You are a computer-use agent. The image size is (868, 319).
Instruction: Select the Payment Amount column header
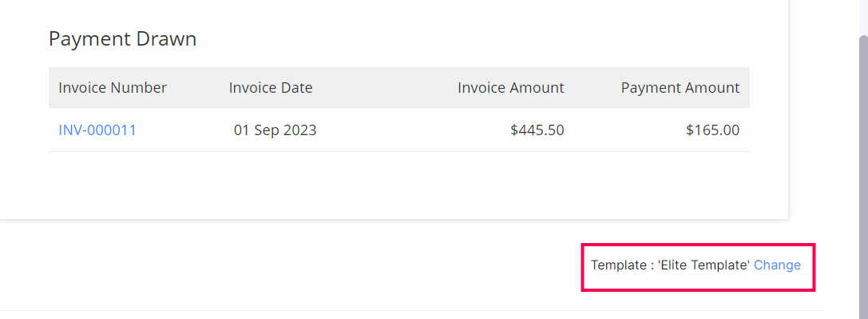point(680,87)
